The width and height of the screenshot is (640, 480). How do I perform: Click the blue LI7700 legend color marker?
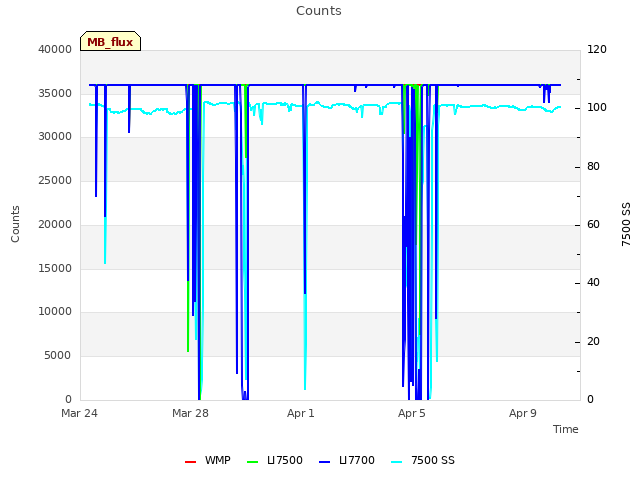click(324, 462)
